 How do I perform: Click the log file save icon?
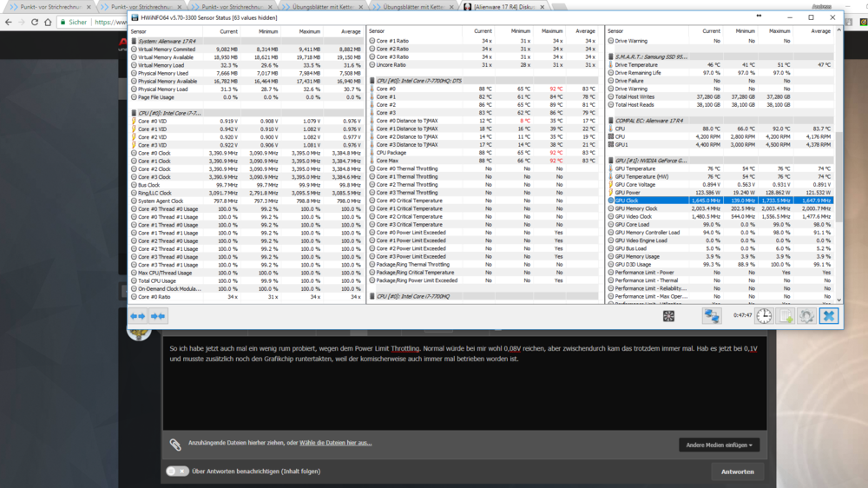pos(786,316)
